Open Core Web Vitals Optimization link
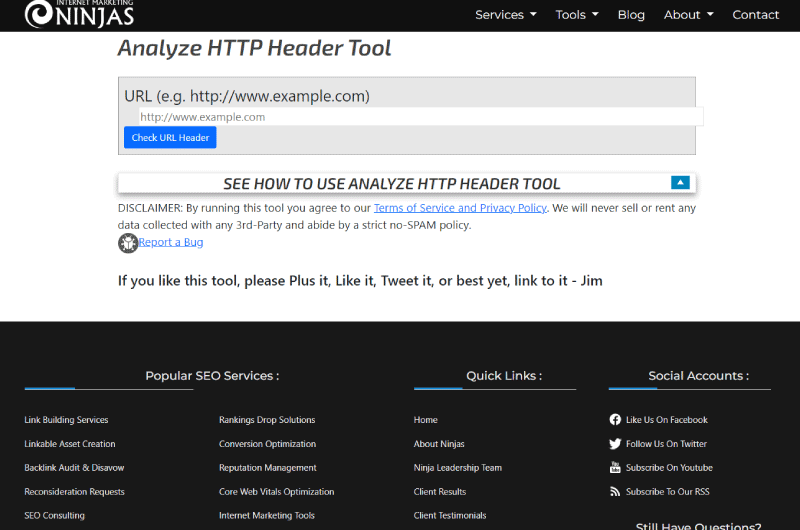The height and width of the screenshot is (530, 800). [x=277, y=491]
